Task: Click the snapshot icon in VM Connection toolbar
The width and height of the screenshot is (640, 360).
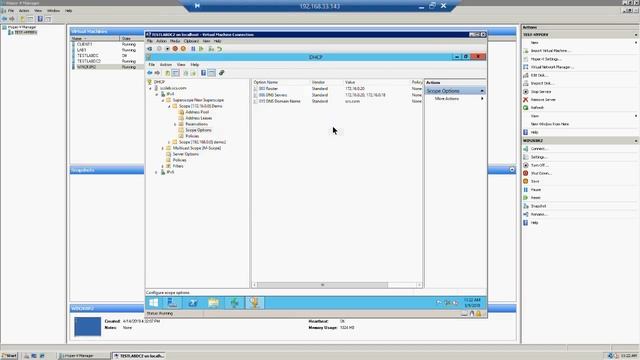Action: click(211, 49)
